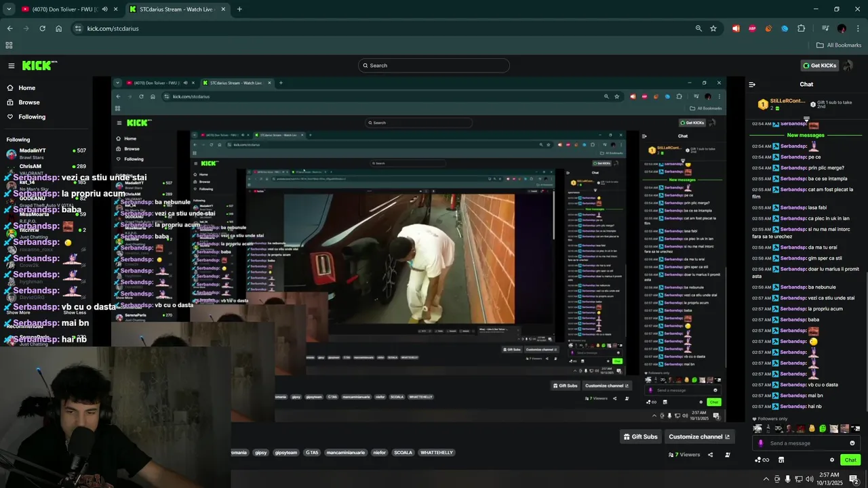
Task: Click the orange plug extension icon
Action: click(768, 28)
